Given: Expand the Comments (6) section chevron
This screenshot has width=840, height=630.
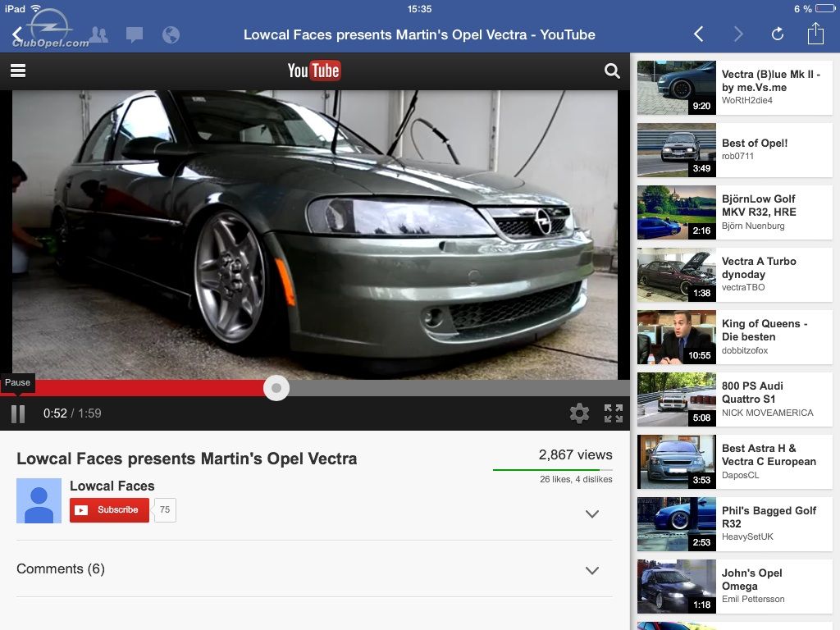Looking at the screenshot, I should [x=592, y=571].
